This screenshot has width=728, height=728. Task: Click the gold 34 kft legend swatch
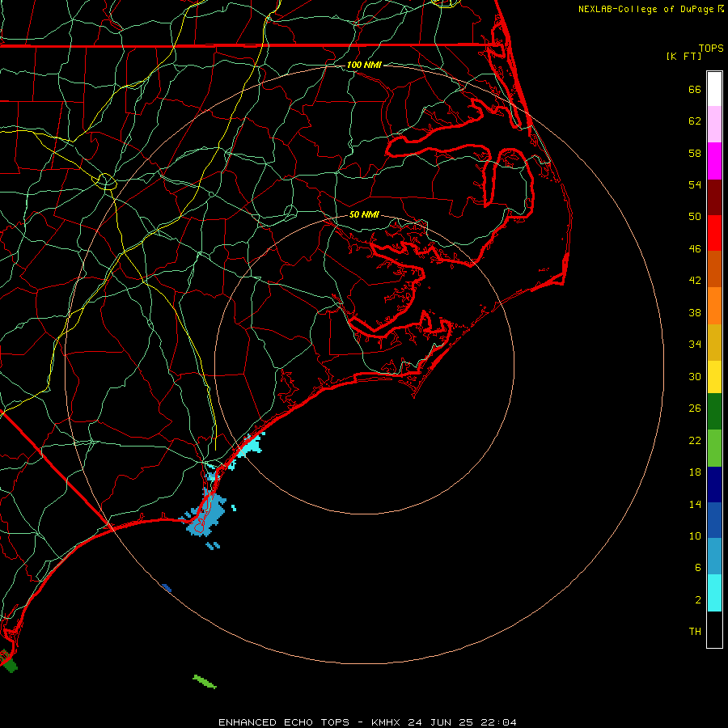click(x=714, y=342)
